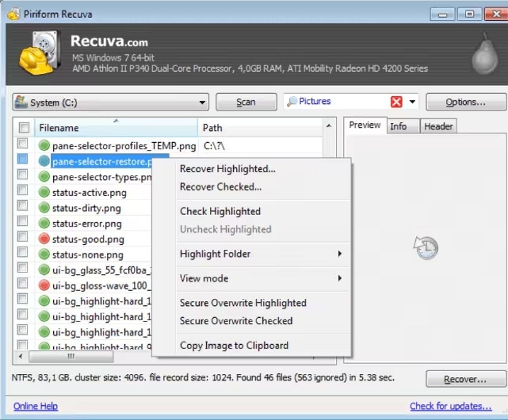The width and height of the screenshot is (508, 420).
Task: Click the horizontal scrollbar below the file list
Action: pyautogui.click(x=72, y=357)
